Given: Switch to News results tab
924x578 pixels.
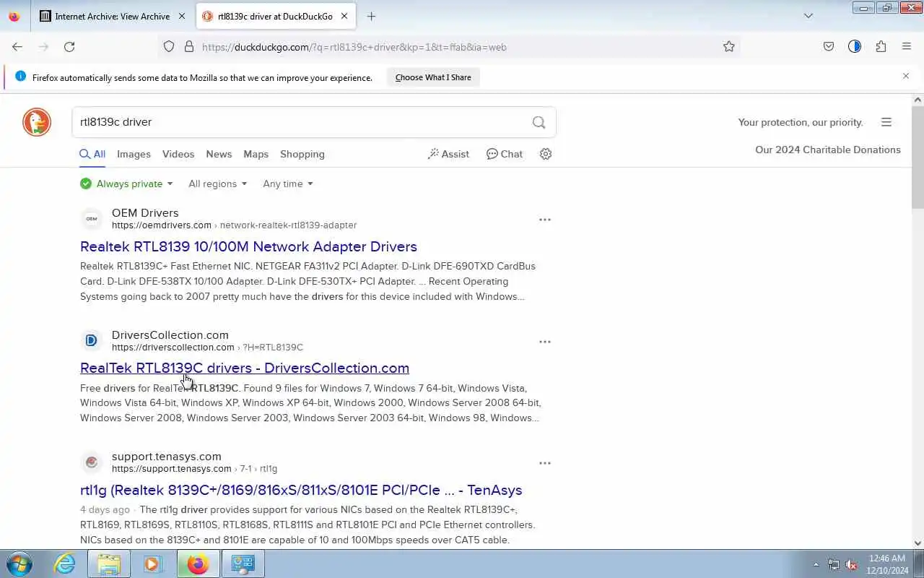Looking at the screenshot, I should 219,154.
